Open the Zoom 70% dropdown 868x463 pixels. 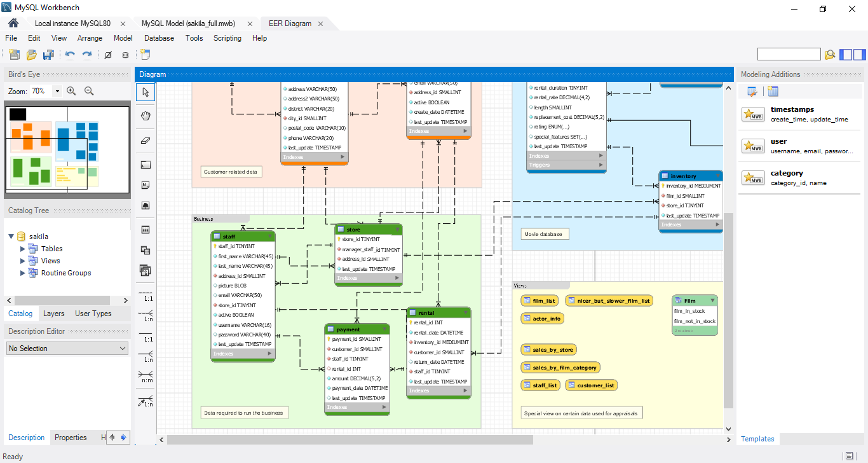coord(57,91)
